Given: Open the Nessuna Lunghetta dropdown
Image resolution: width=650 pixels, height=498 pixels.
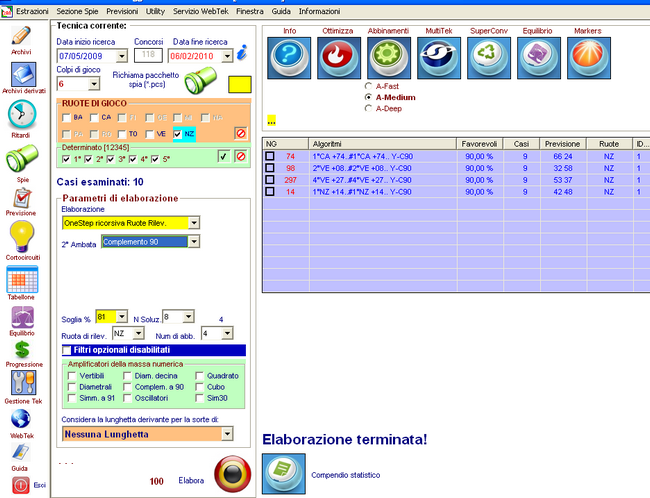Looking at the screenshot, I should coord(227,434).
